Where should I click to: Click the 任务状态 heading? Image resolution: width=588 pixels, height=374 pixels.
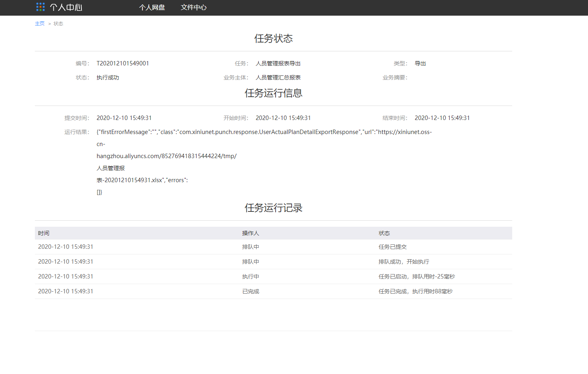coord(274,39)
